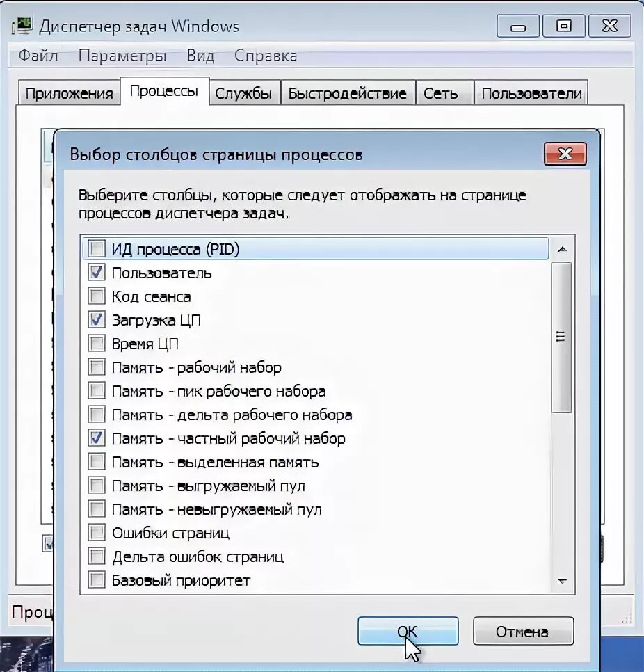Check Память - пик рабочего набора
Screen dimensions: 644x672
[x=97, y=390]
